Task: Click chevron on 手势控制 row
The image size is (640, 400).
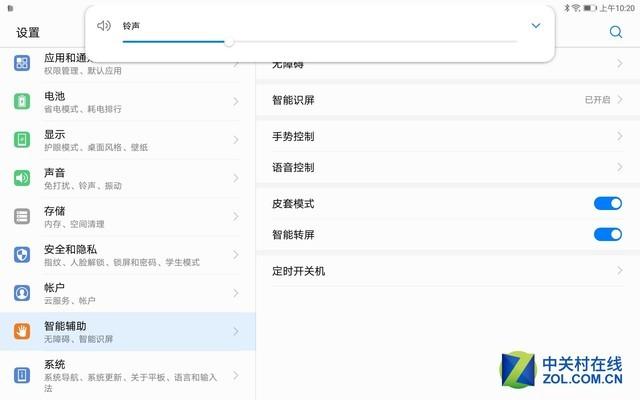Action: pos(620,136)
